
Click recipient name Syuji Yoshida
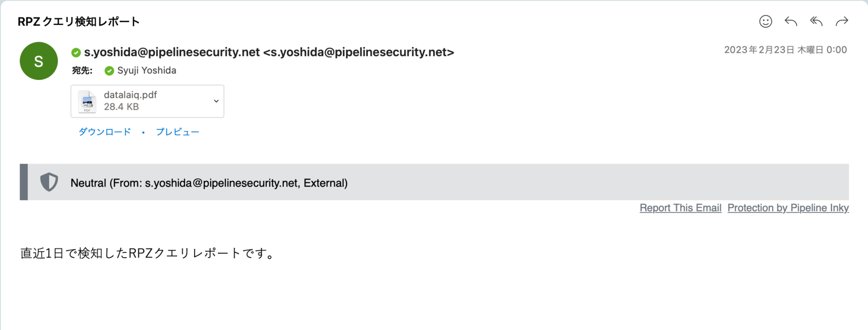click(147, 70)
